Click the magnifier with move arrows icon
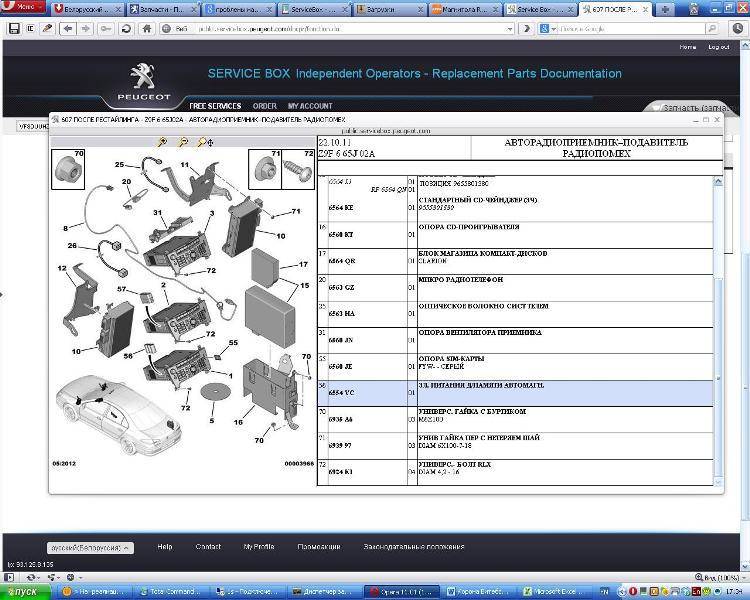 203,143
